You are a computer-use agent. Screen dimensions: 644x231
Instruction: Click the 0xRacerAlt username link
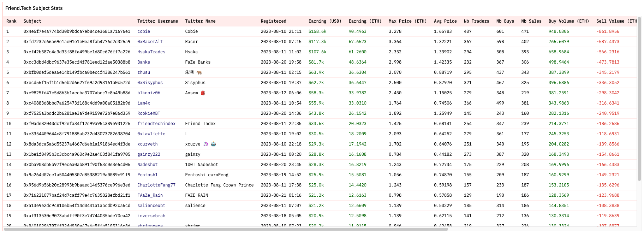tap(150, 42)
